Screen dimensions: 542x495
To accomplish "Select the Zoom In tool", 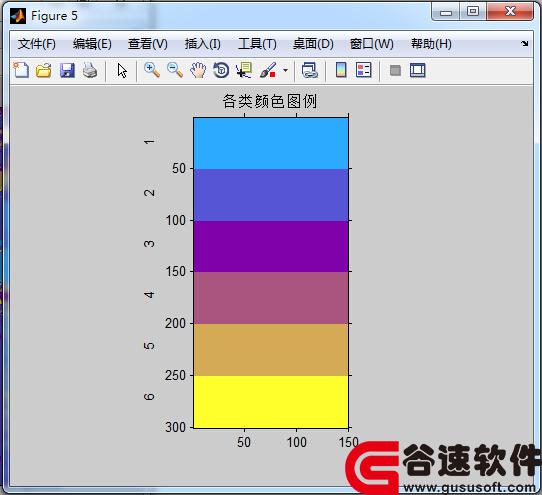I will click(x=152, y=70).
